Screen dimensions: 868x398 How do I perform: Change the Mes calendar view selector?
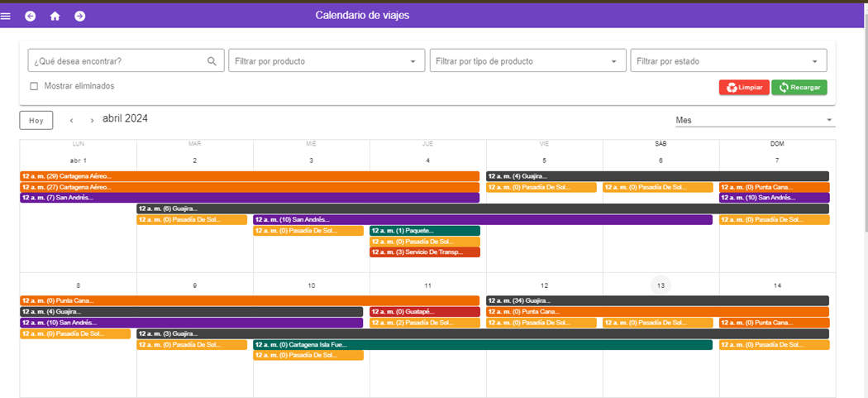pos(754,121)
